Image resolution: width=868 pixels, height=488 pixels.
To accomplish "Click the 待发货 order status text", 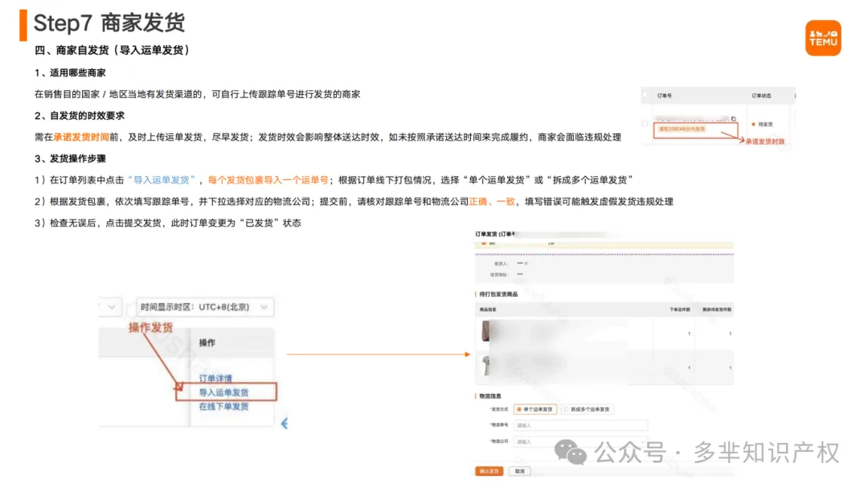I will (x=765, y=124).
